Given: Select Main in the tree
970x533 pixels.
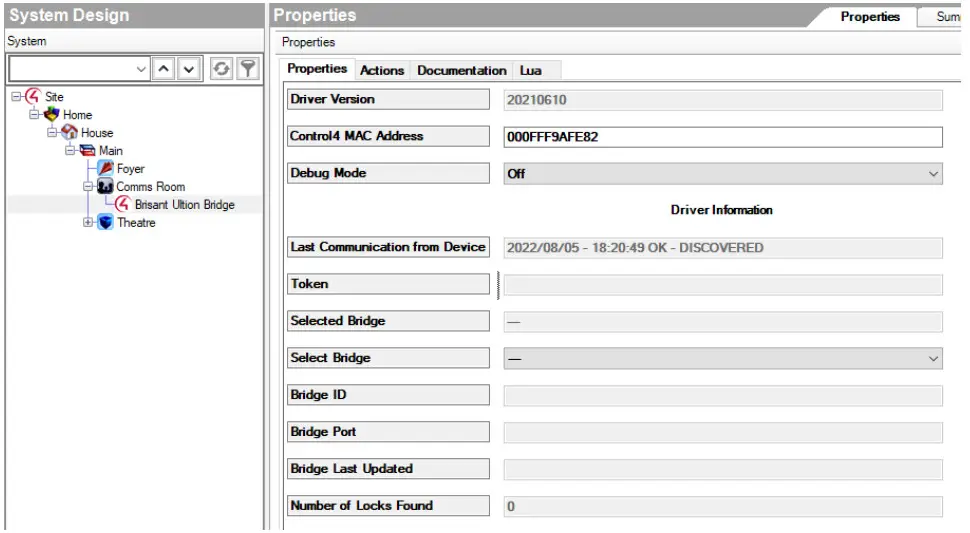Looking at the screenshot, I should click(x=111, y=151).
